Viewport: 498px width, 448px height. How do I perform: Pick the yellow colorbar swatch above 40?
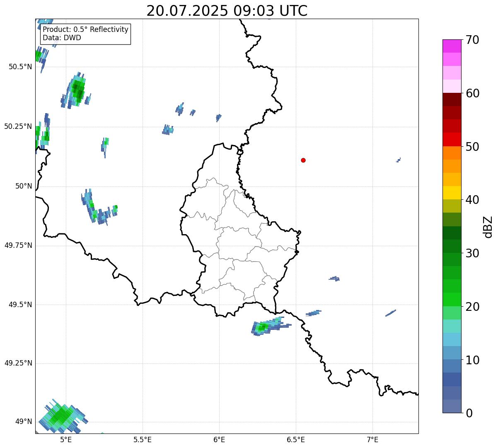tap(452, 193)
